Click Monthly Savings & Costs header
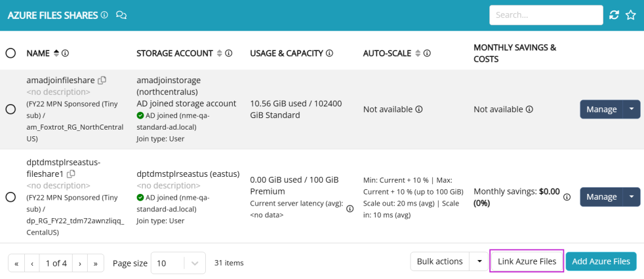 pyautogui.click(x=515, y=53)
